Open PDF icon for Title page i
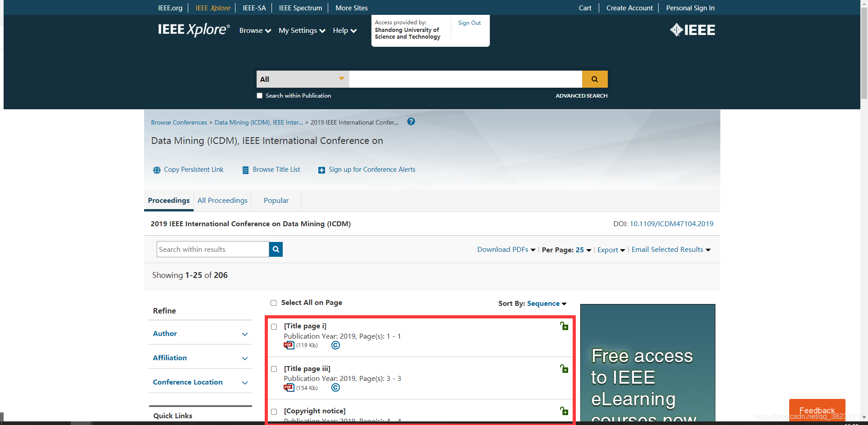 [x=289, y=345]
